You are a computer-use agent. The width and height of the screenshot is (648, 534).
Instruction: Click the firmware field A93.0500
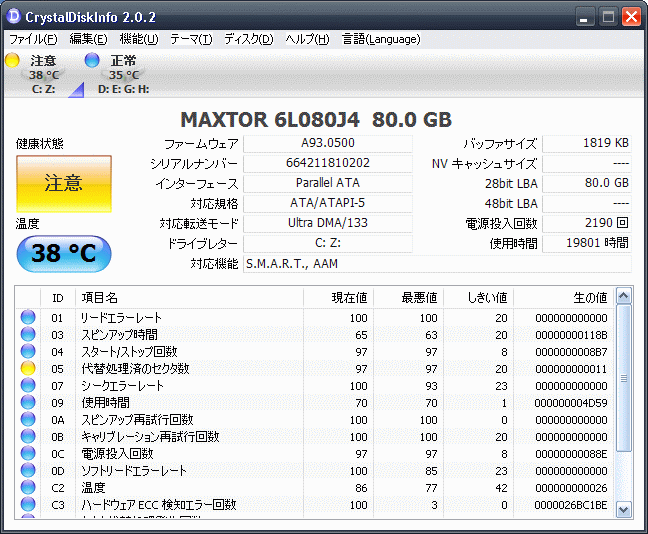[x=328, y=143]
